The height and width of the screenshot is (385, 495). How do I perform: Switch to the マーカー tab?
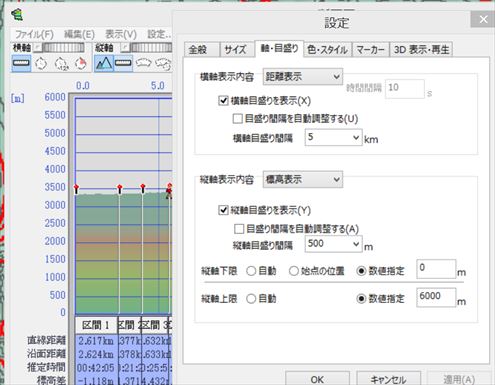tap(370, 50)
